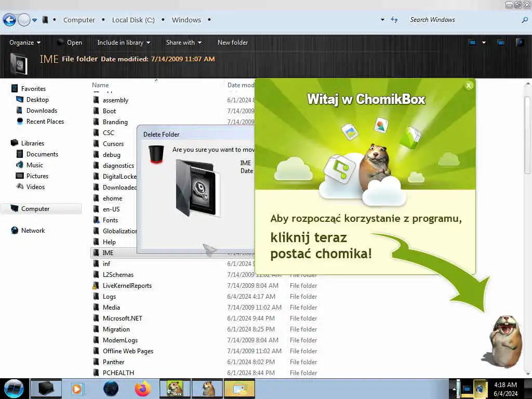
Task: Toggle the preview pane icon
Action: pos(500,43)
